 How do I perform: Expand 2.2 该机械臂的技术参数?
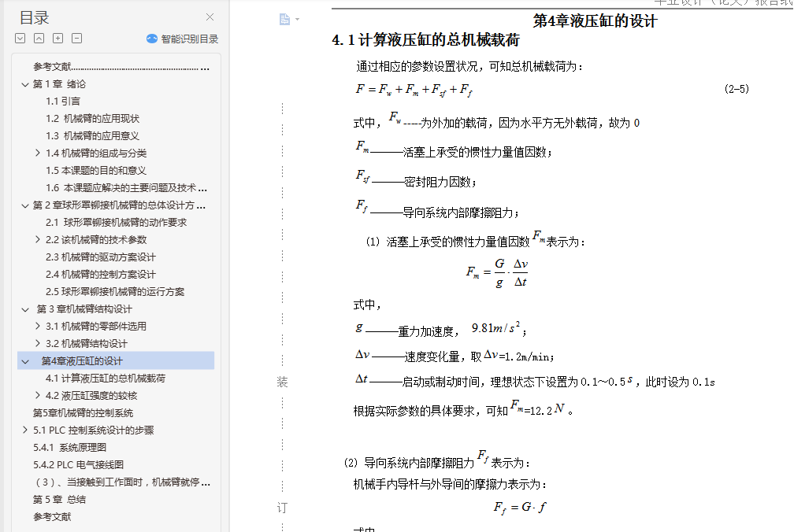(38, 239)
